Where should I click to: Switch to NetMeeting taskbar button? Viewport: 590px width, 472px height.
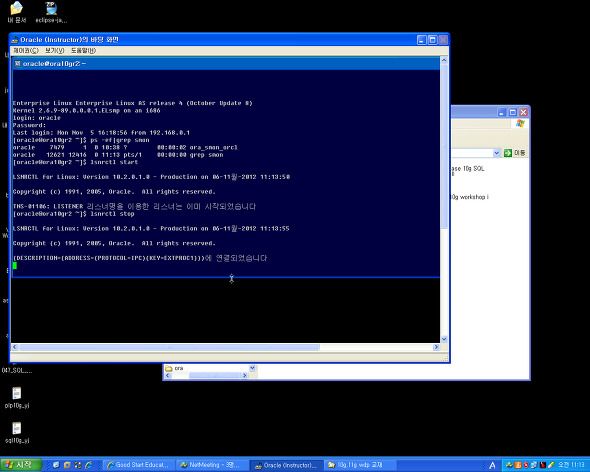point(212,465)
